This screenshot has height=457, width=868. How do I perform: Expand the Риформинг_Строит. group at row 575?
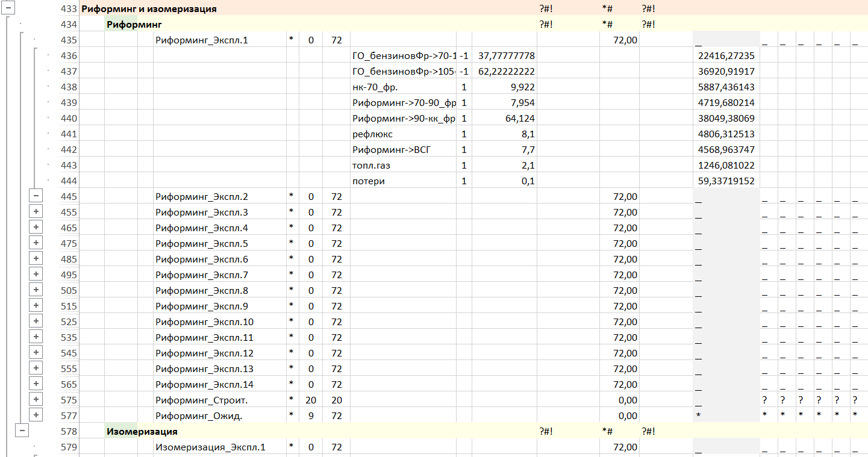tap(36, 399)
